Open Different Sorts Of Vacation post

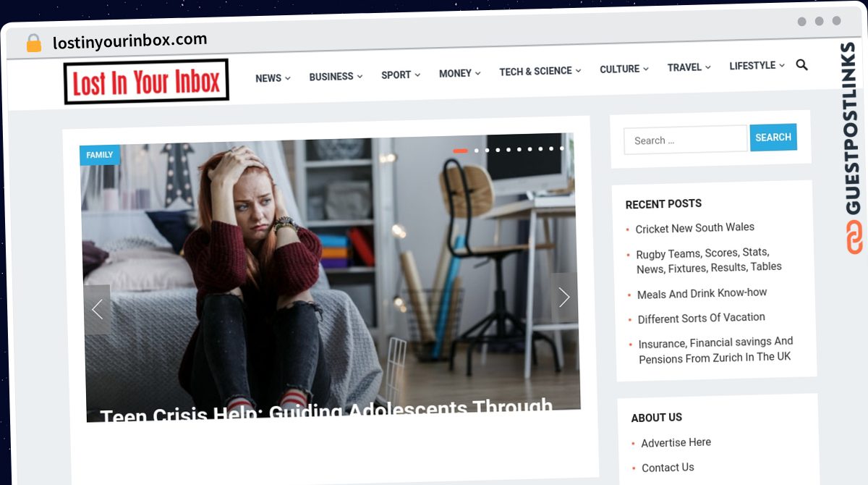coord(701,318)
